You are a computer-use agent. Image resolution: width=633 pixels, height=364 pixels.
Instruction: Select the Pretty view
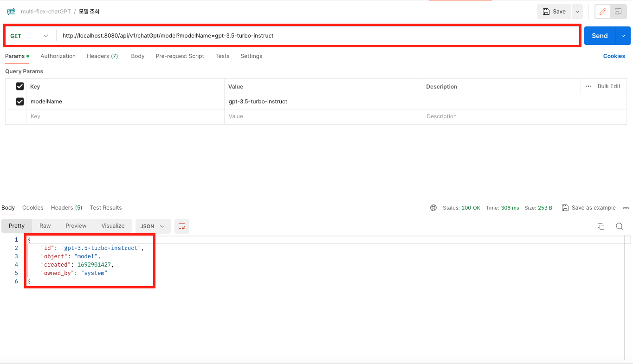point(17,226)
